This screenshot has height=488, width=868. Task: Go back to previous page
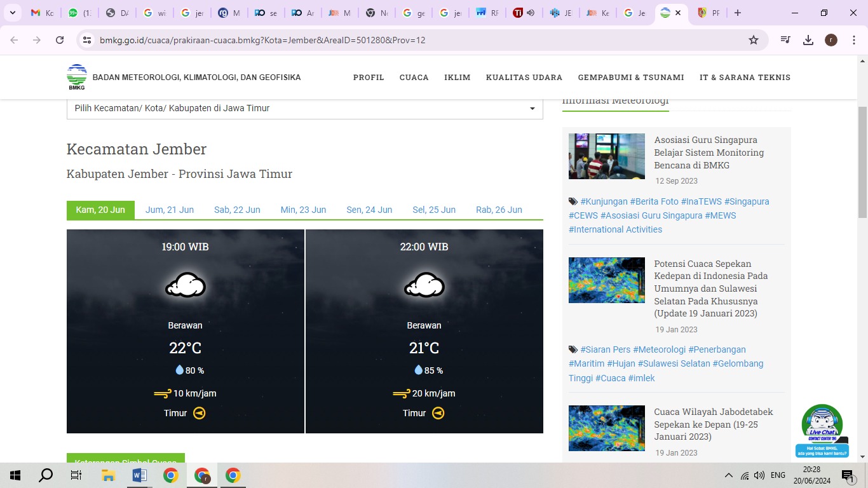tap(14, 40)
